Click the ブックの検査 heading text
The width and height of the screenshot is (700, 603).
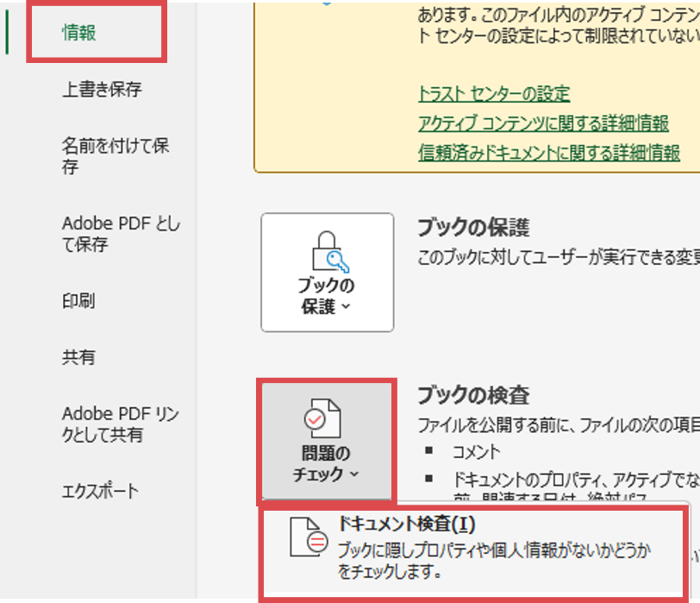tap(473, 395)
